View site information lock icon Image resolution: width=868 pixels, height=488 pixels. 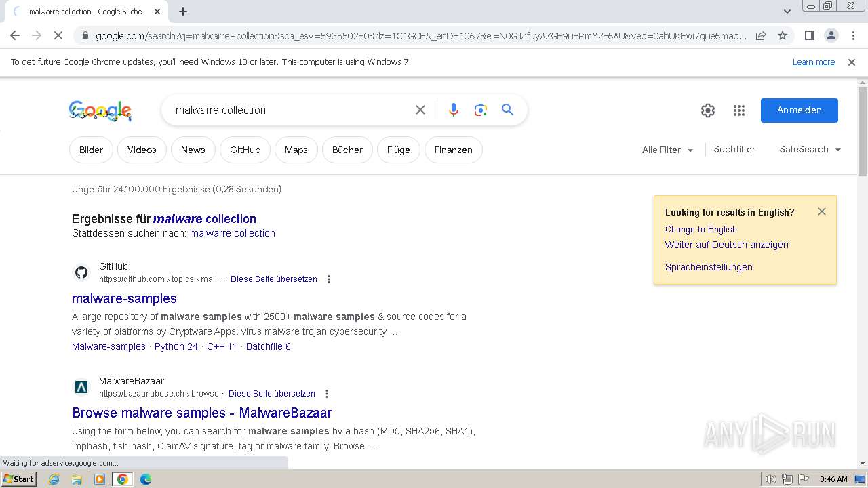[85, 35]
